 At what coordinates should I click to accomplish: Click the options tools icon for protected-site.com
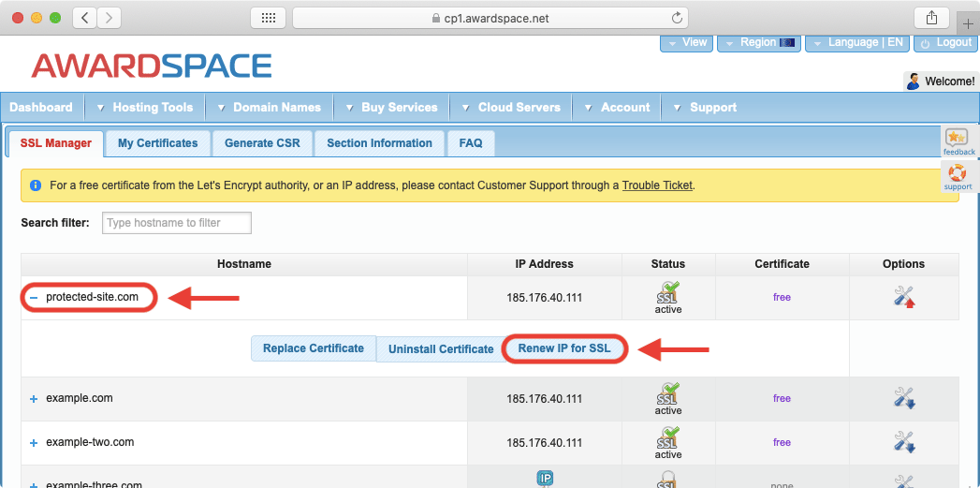point(903,298)
